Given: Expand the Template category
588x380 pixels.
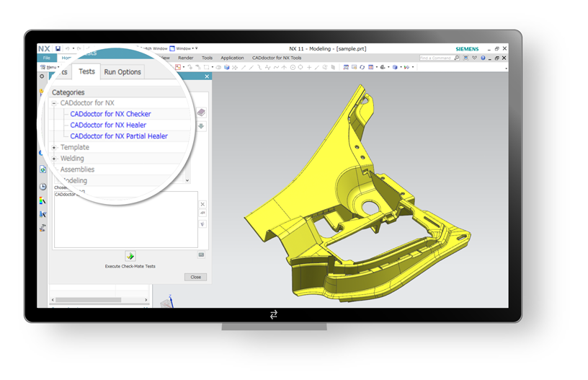Looking at the screenshot, I should point(54,147).
